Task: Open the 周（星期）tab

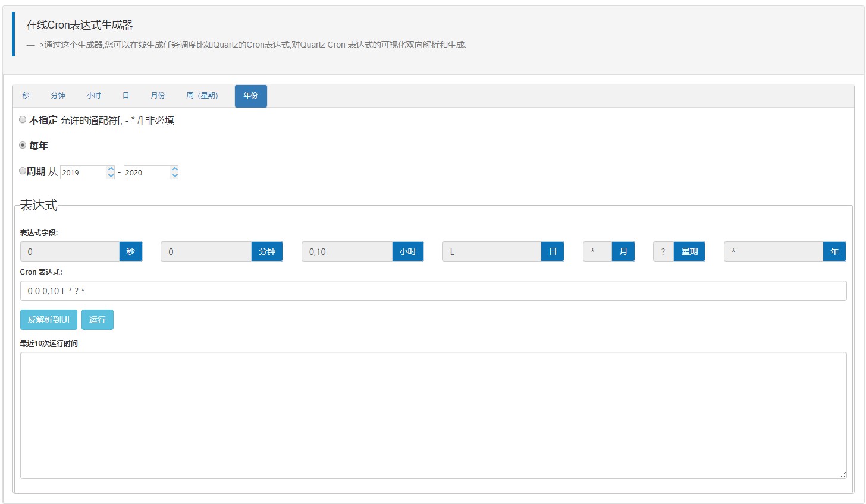Action: click(x=203, y=96)
